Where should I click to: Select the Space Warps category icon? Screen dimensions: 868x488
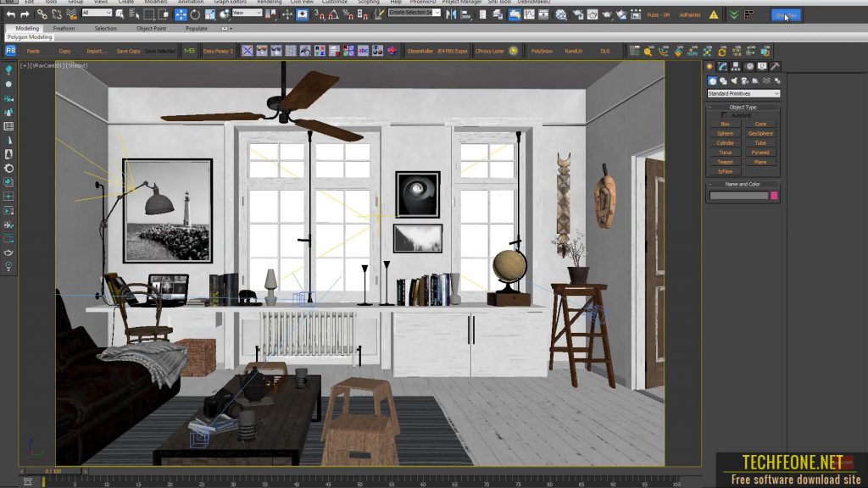tap(766, 80)
